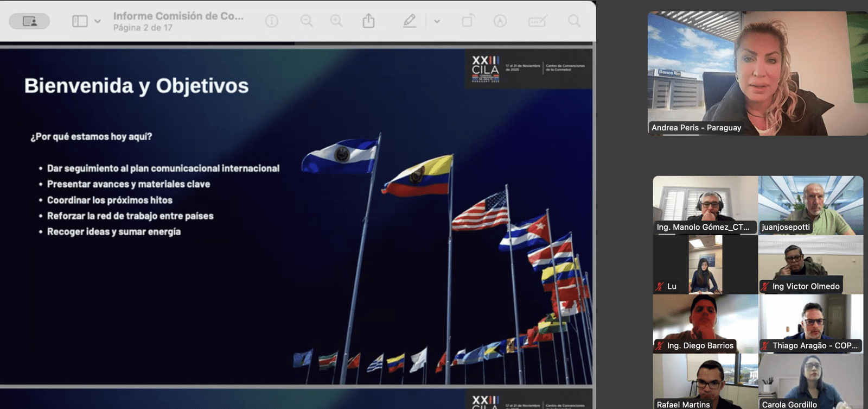Viewport: 868px width, 409px height.
Task: Open the form filling tool
Action: [x=537, y=21]
